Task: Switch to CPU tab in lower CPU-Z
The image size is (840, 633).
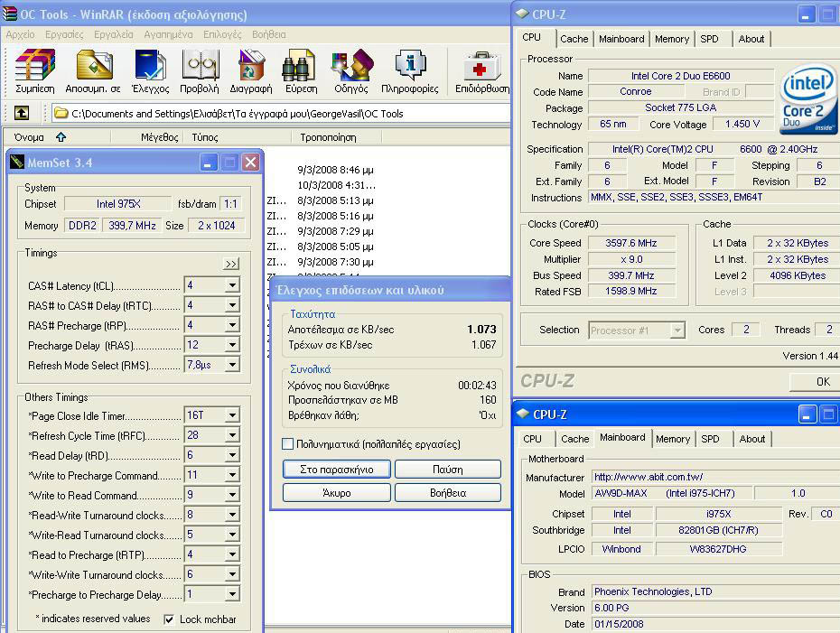Action: (x=532, y=439)
